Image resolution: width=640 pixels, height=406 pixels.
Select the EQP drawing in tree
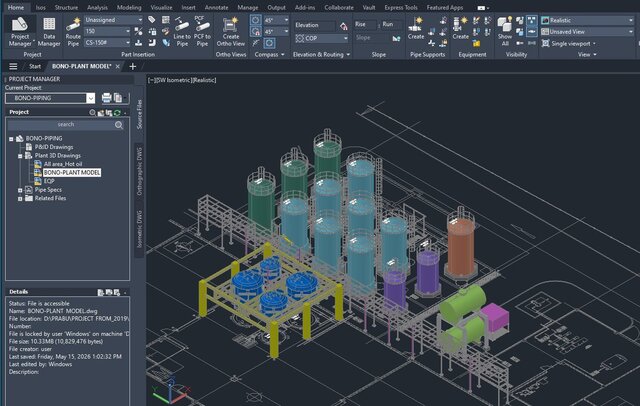[x=49, y=181]
